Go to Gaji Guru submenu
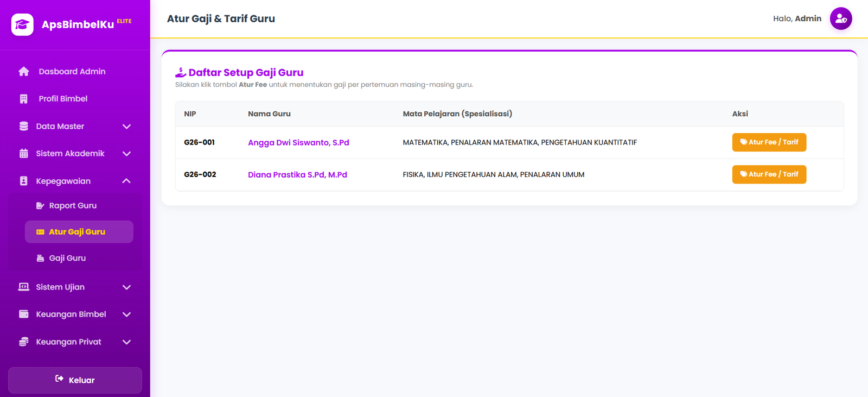The image size is (868, 397). pyautogui.click(x=79, y=258)
